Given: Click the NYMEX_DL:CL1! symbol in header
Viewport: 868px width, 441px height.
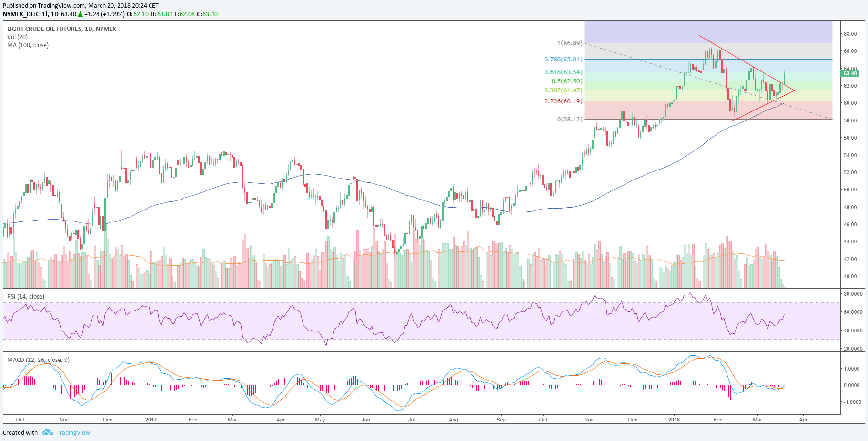Looking at the screenshot, I should (x=25, y=14).
